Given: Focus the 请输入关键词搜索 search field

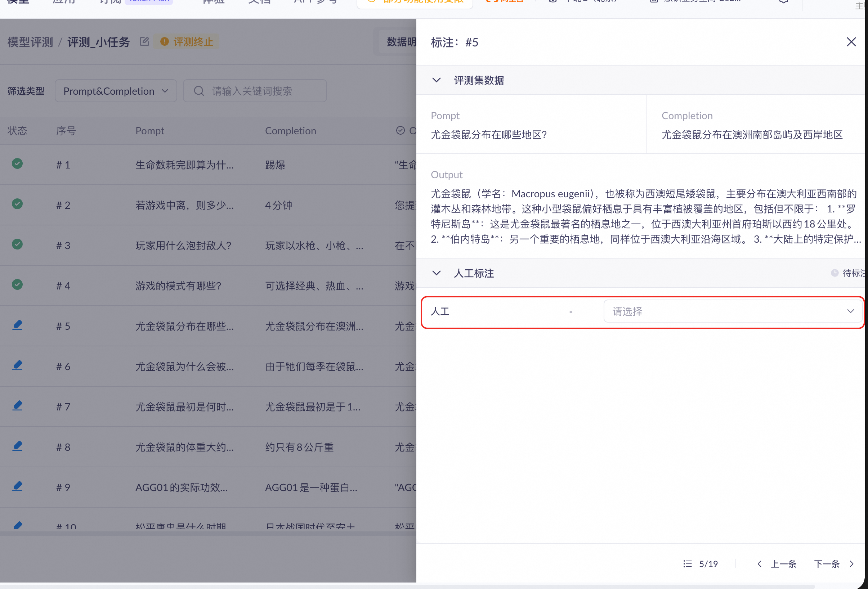Looking at the screenshot, I should tap(255, 91).
